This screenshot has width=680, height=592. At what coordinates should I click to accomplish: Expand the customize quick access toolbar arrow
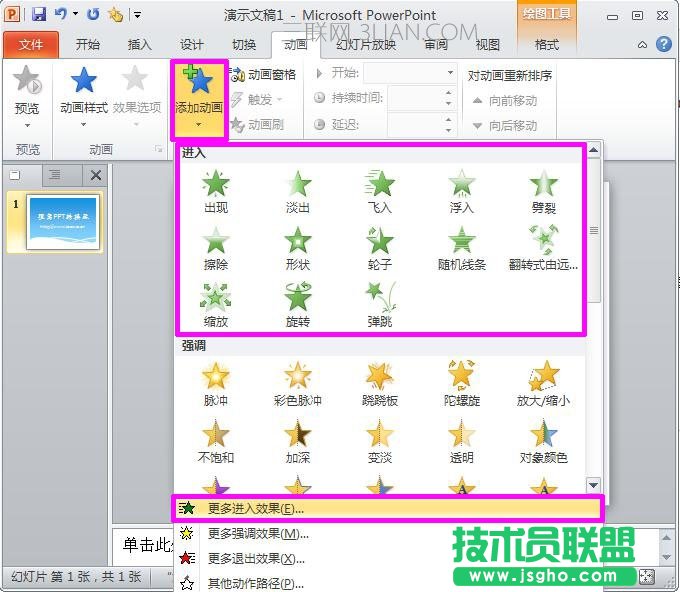(x=137, y=15)
